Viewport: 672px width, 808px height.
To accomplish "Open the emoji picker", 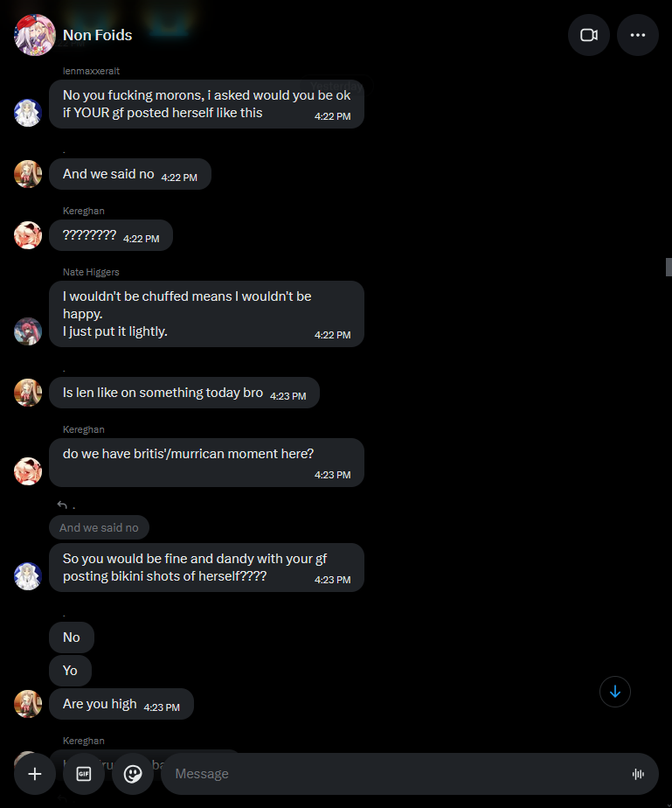I will pyautogui.click(x=132, y=774).
